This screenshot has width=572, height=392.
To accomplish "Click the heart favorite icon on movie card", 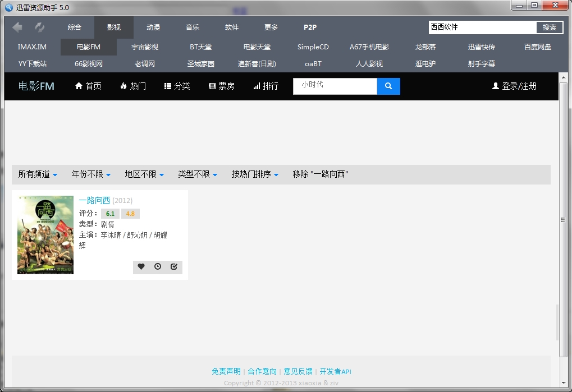I will pos(141,267).
